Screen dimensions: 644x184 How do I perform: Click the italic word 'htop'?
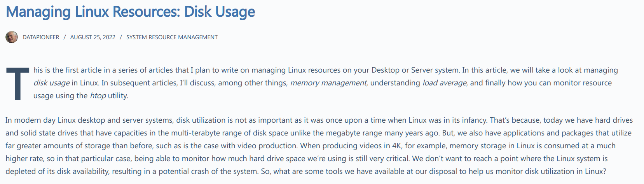point(98,95)
